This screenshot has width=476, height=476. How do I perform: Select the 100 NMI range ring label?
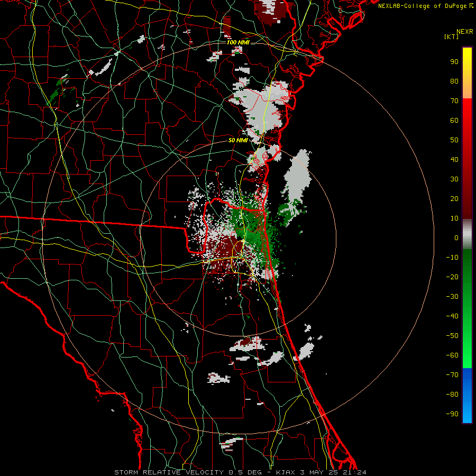(238, 42)
